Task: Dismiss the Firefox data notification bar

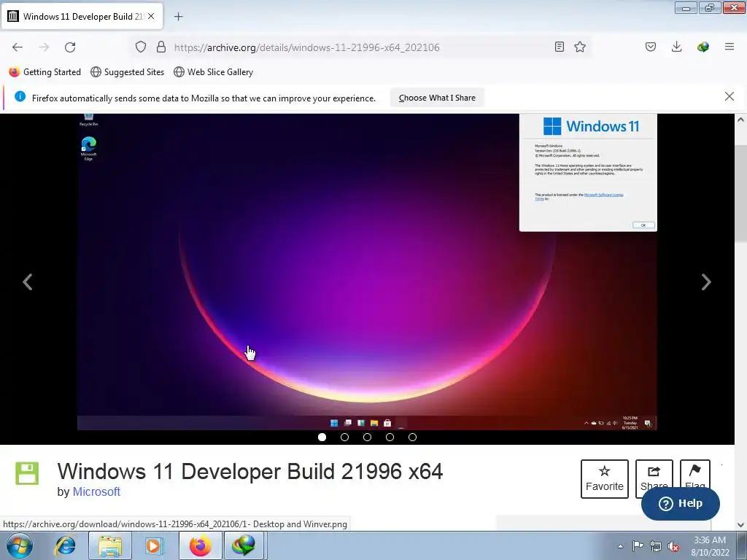Action: [x=729, y=97]
